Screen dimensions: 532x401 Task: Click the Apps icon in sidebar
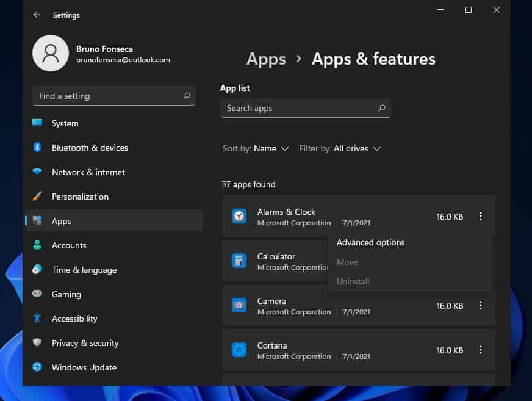(x=37, y=220)
